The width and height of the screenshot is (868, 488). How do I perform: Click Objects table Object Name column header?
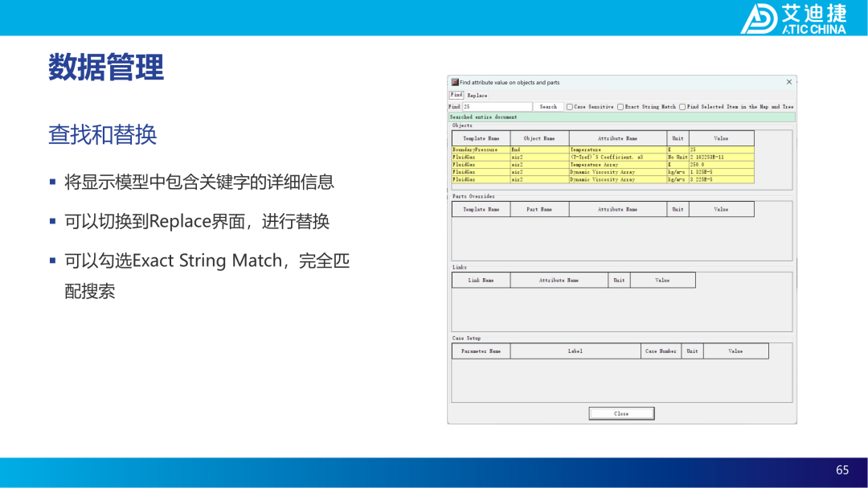coord(539,138)
